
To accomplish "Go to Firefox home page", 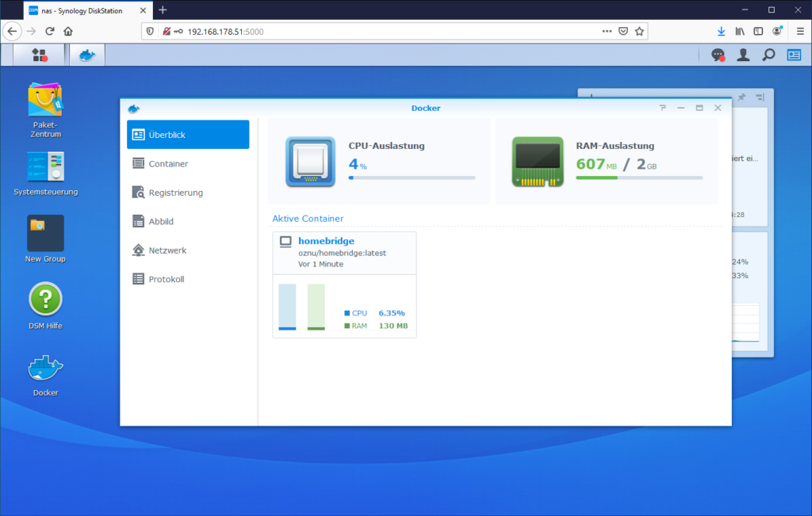I will click(x=68, y=31).
